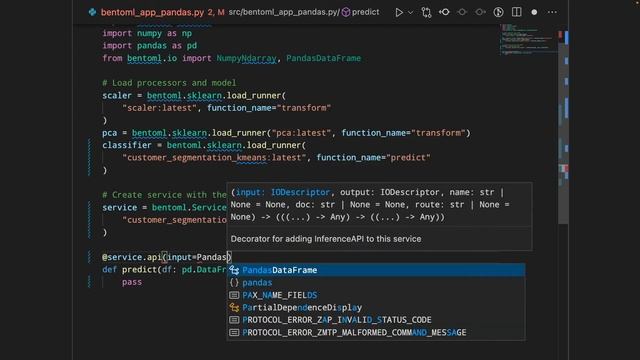The height and width of the screenshot is (360, 640).
Task: Click 'input: IODescriptor' in signature help
Action: point(283,192)
